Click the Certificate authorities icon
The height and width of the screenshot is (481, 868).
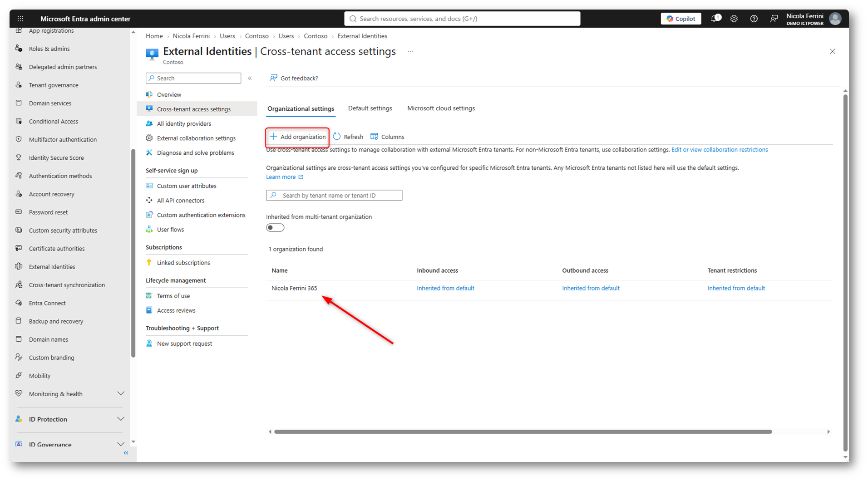(x=19, y=248)
